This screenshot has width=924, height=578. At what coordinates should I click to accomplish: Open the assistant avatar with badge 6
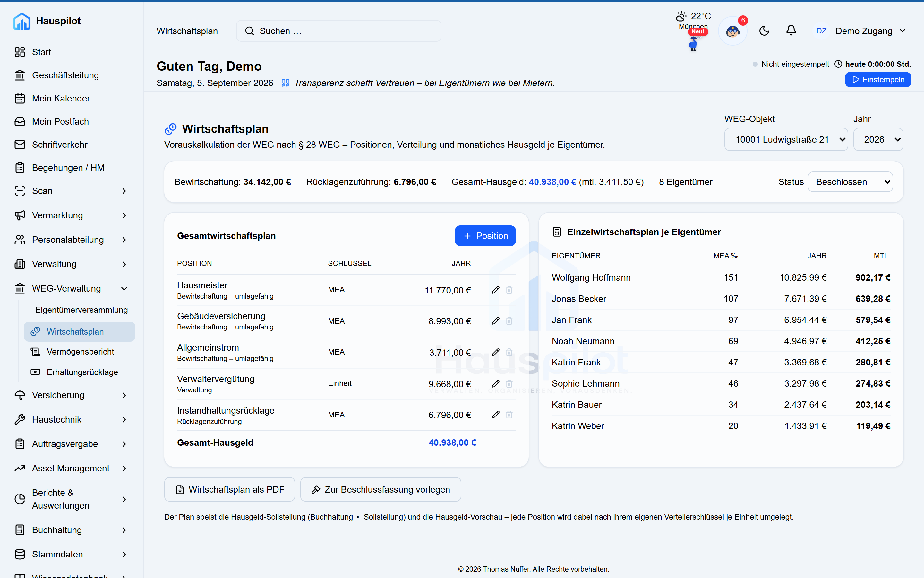[733, 31]
